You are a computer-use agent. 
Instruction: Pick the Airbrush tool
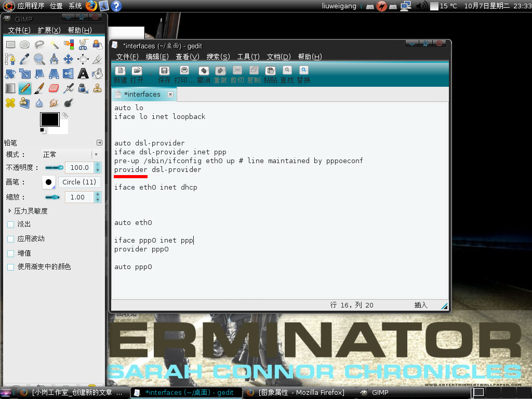[x=69, y=88]
